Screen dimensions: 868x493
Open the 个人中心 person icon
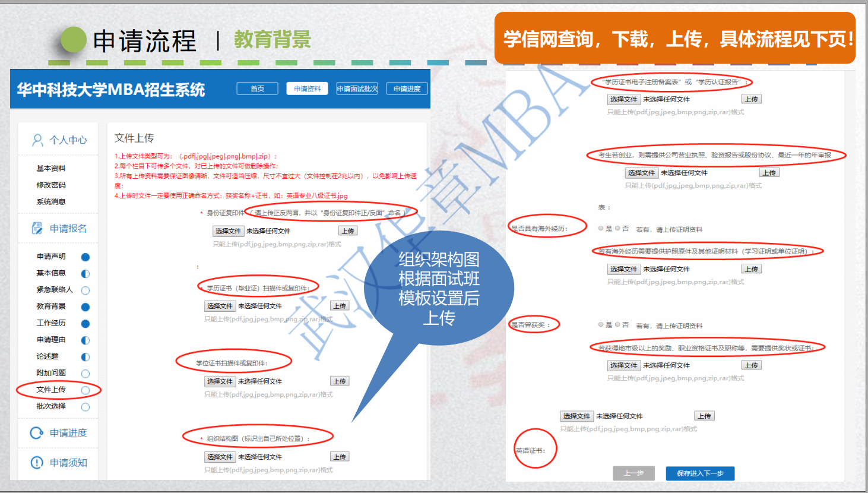[x=37, y=140]
